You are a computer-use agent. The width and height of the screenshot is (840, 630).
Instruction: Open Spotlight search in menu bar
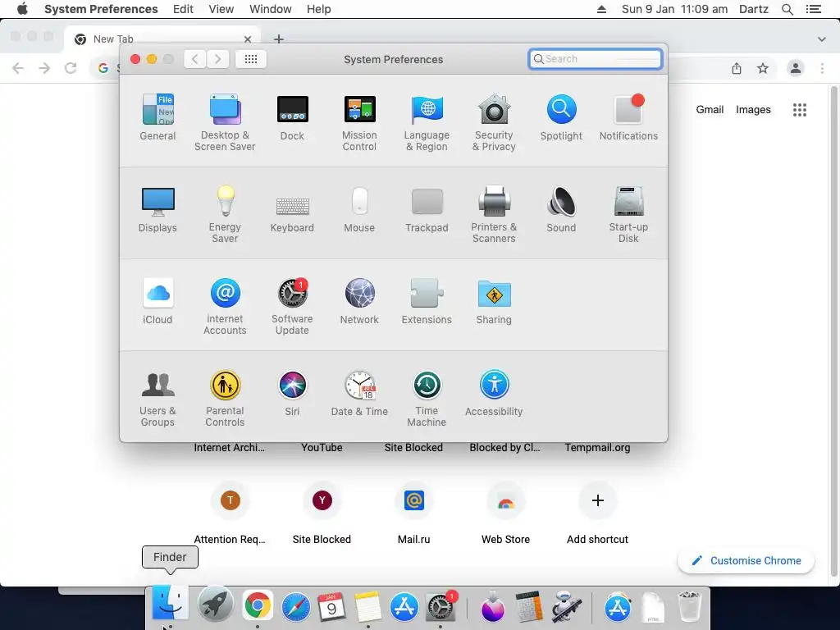tap(787, 9)
